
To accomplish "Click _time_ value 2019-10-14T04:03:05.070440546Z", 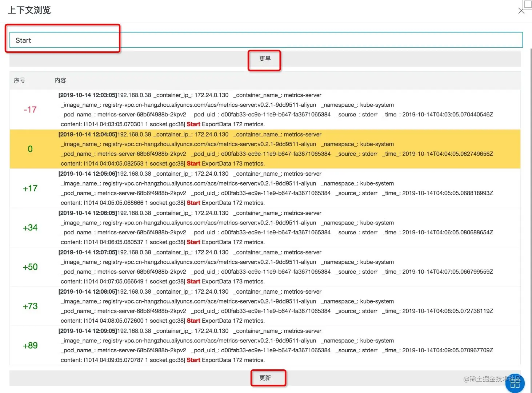I will coord(448,114).
